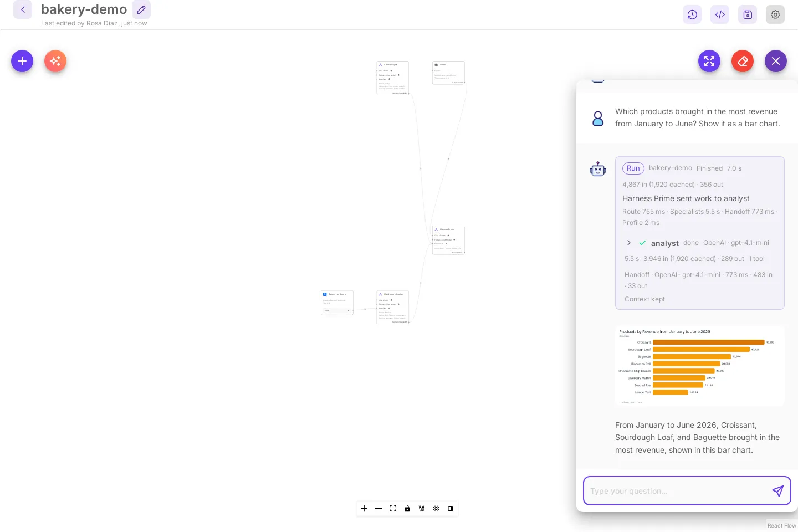Click the orange sparkle generate button
Image resolution: width=798 pixels, height=532 pixels.
coord(55,61)
